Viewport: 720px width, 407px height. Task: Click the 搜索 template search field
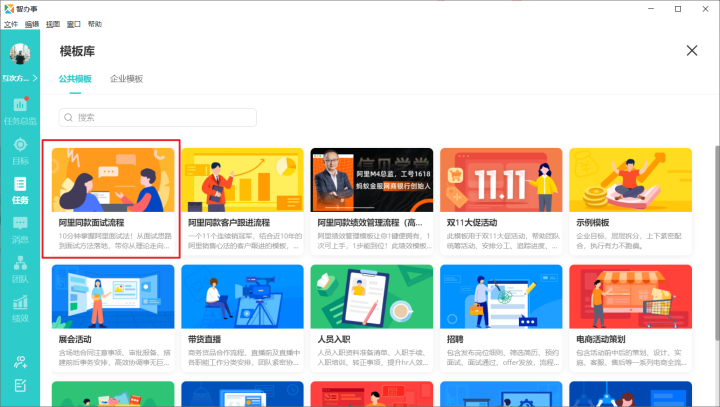[x=158, y=118]
